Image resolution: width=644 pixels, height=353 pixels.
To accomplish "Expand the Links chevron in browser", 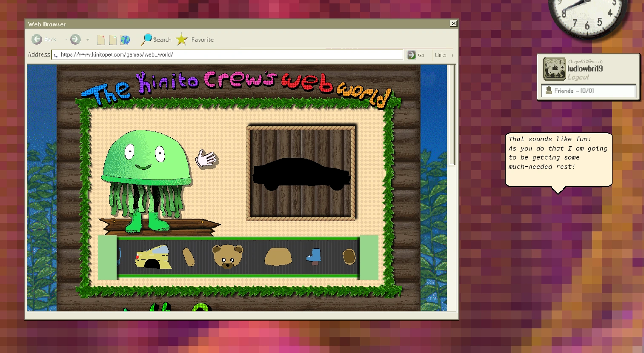I will pos(452,55).
